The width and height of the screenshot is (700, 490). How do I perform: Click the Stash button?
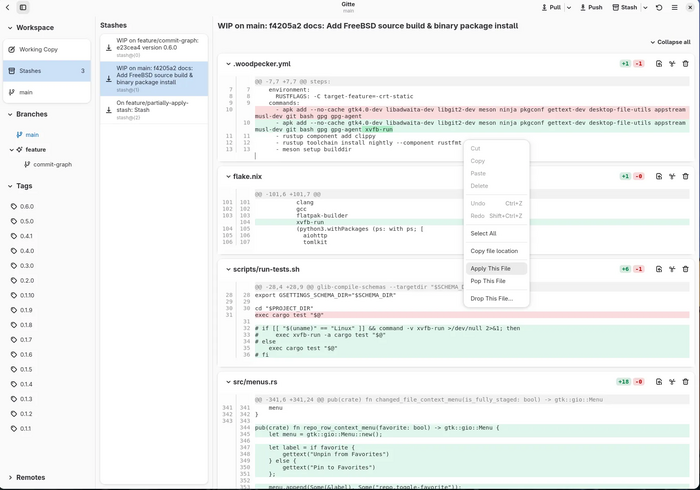(x=625, y=8)
